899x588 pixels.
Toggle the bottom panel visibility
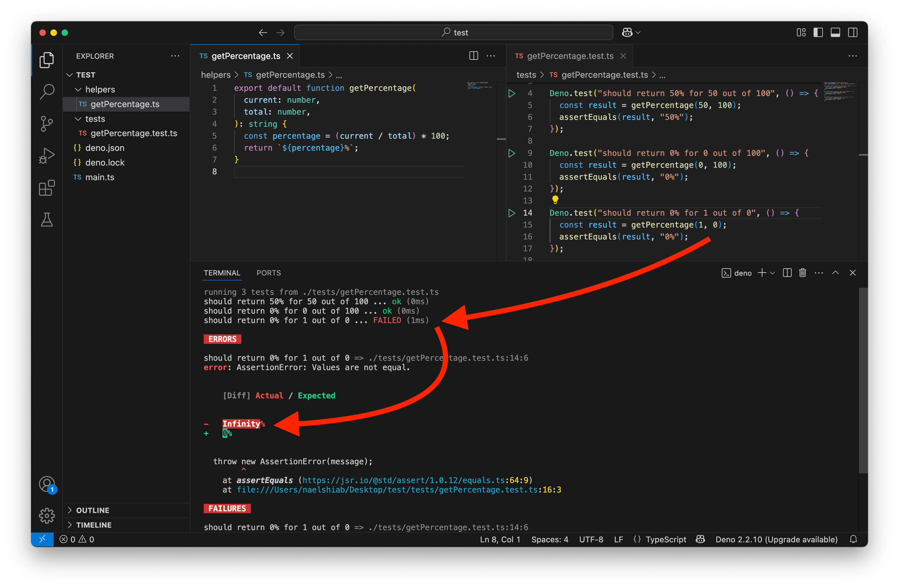[835, 32]
